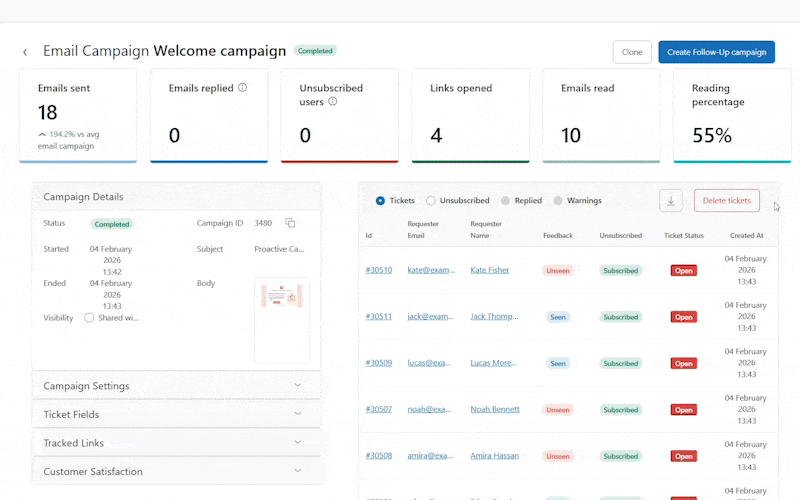Open requester Jack Thomp... profile
The image size is (800, 500).
(x=494, y=316)
